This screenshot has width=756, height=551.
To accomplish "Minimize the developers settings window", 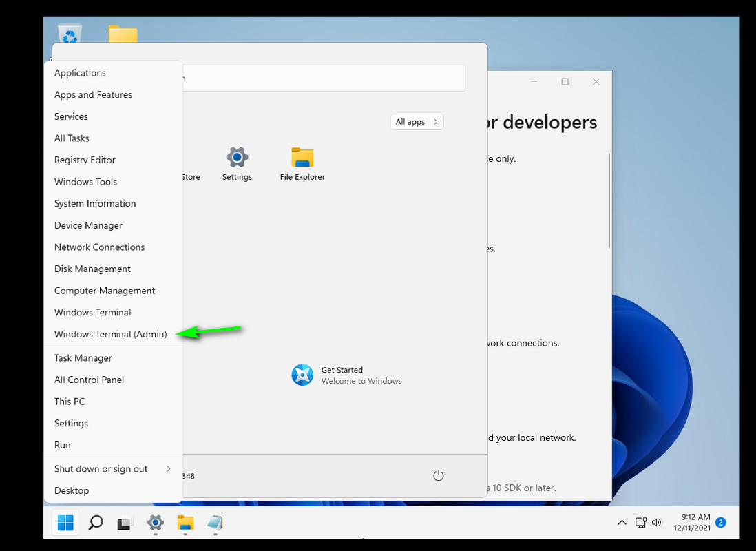I will (534, 81).
